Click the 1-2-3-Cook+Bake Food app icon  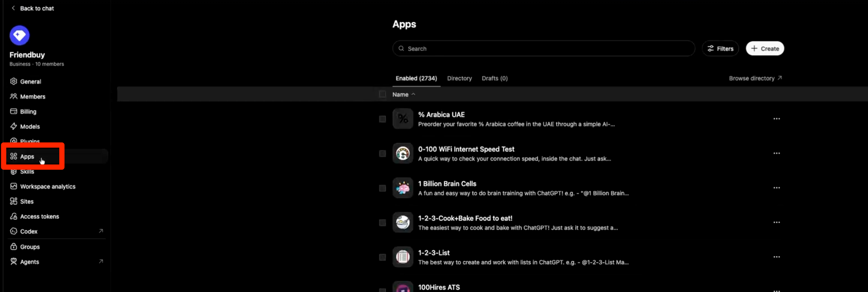coord(403,223)
